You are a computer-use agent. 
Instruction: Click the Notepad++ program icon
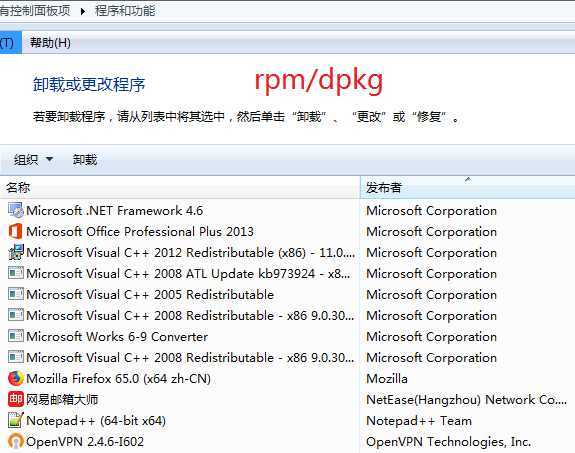point(16,420)
